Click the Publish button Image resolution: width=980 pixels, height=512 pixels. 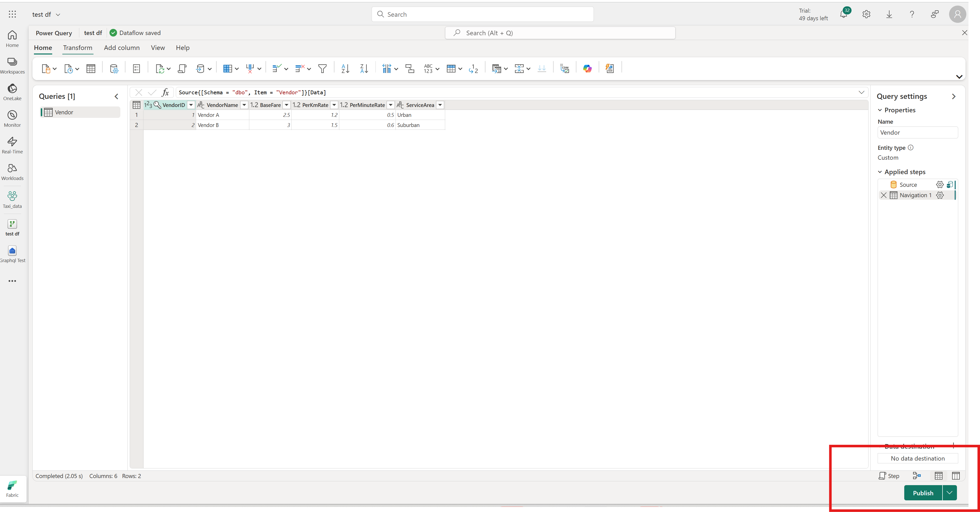click(x=923, y=492)
